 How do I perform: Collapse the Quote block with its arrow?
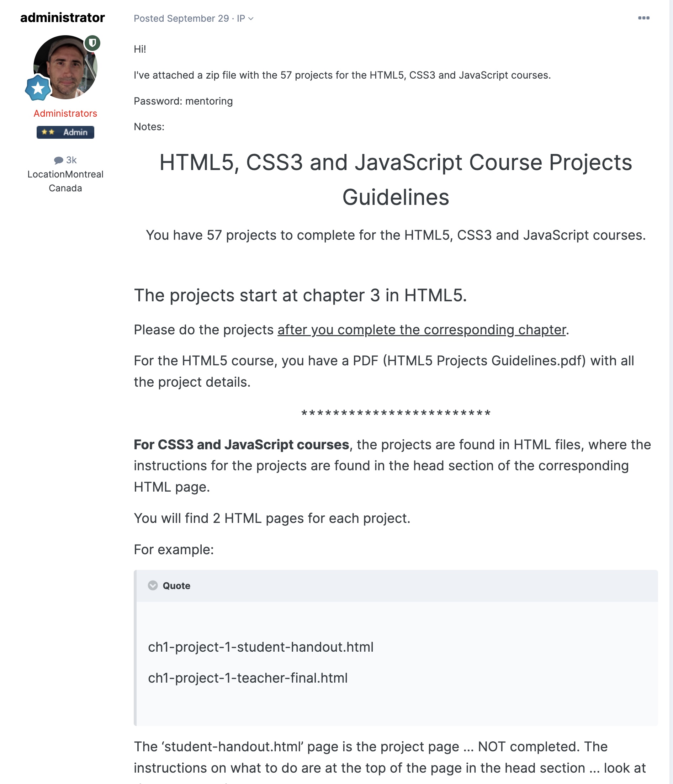[153, 586]
